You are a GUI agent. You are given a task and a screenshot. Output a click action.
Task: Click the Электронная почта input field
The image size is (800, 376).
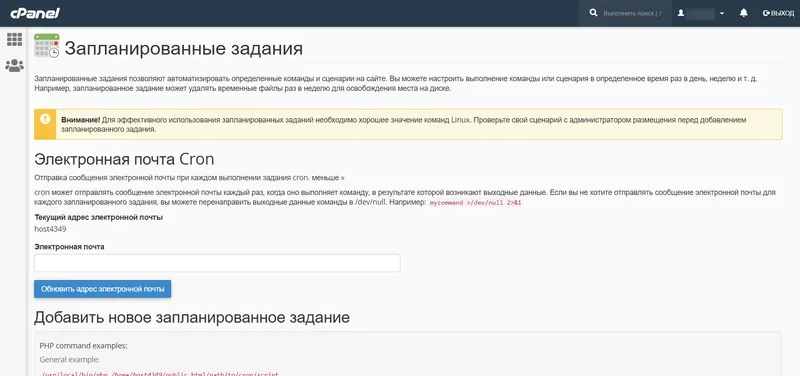tap(217, 263)
